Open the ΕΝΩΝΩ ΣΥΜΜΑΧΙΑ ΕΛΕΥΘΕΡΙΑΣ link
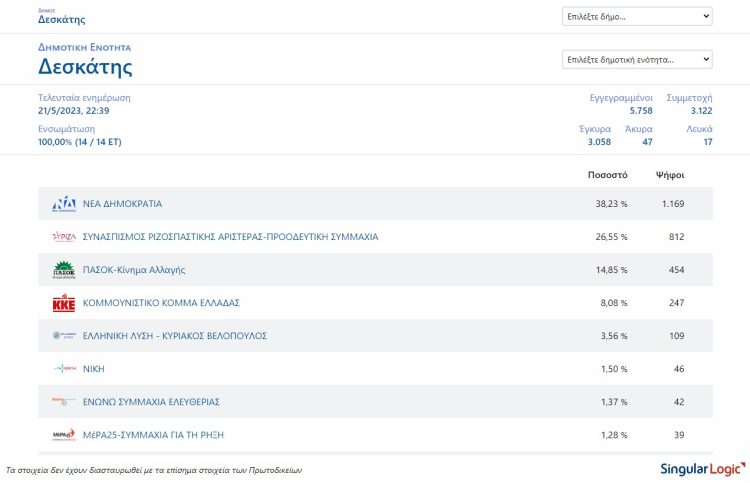 (x=151, y=402)
